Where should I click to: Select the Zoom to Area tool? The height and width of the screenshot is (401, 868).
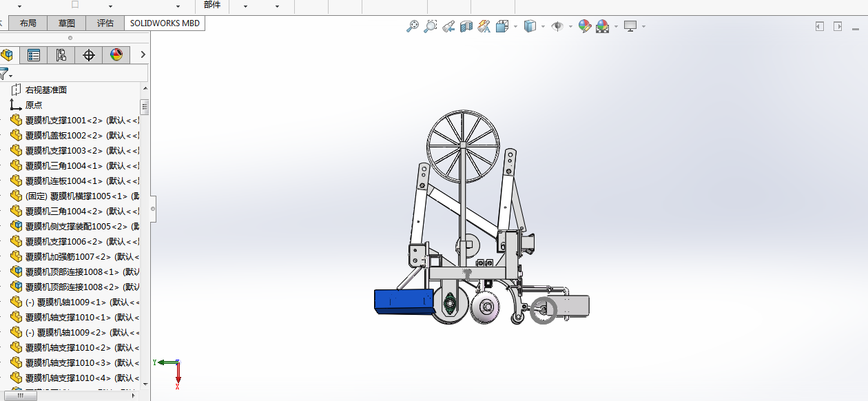pos(431,26)
